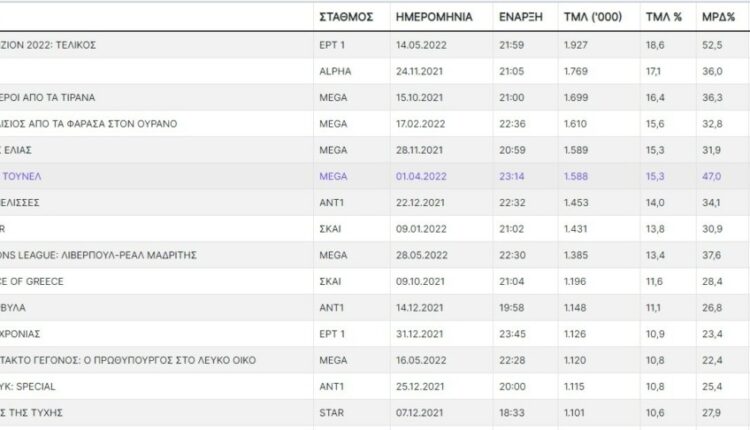Select the ΣΚΑΪ cell dated 09.01.2022

[330, 229]
